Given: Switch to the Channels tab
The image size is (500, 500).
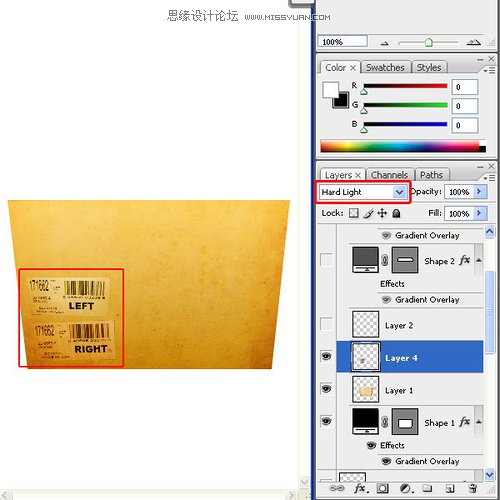Looking at the screenshot, I should (x=389, y=175).
